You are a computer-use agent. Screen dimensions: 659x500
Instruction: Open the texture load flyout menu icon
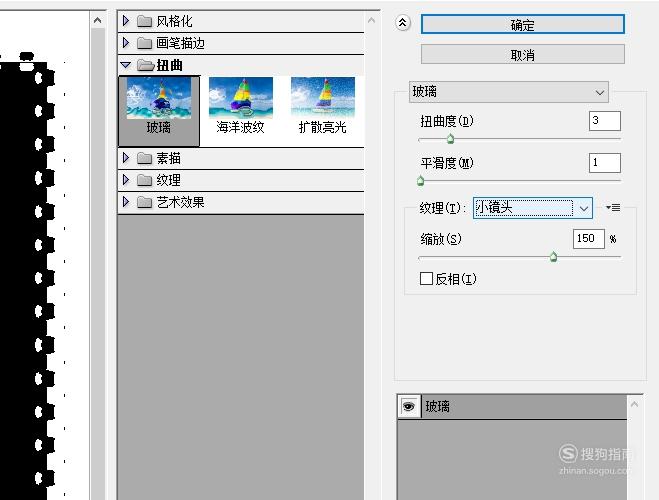613,207
